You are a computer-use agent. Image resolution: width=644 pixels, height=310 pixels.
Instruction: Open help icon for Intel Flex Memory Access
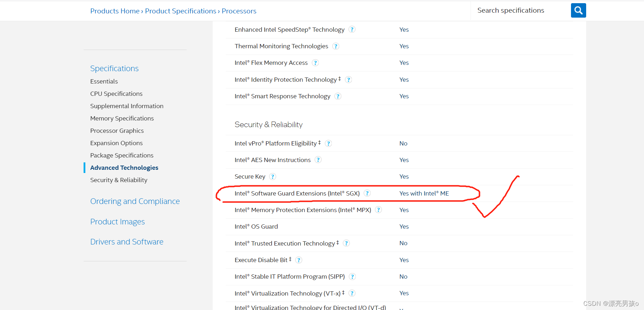315,63
